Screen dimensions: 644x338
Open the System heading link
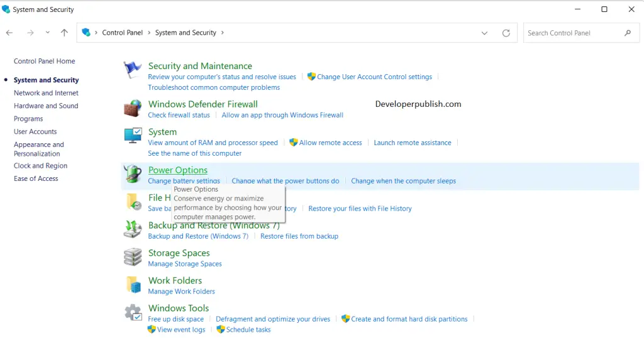[162, 132]
